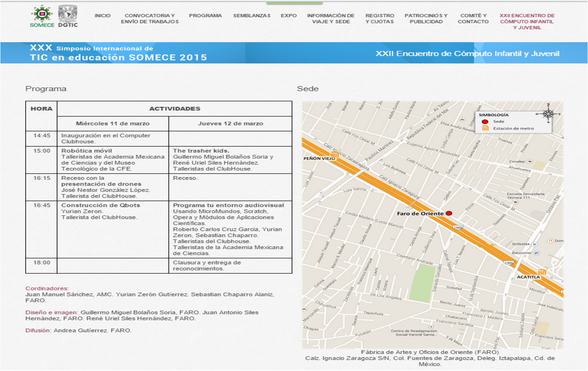Click banner text XXII Encuentro de Cómputo Infantil y Juvenil
588x371 pixels.
click(x=468, y=53)
